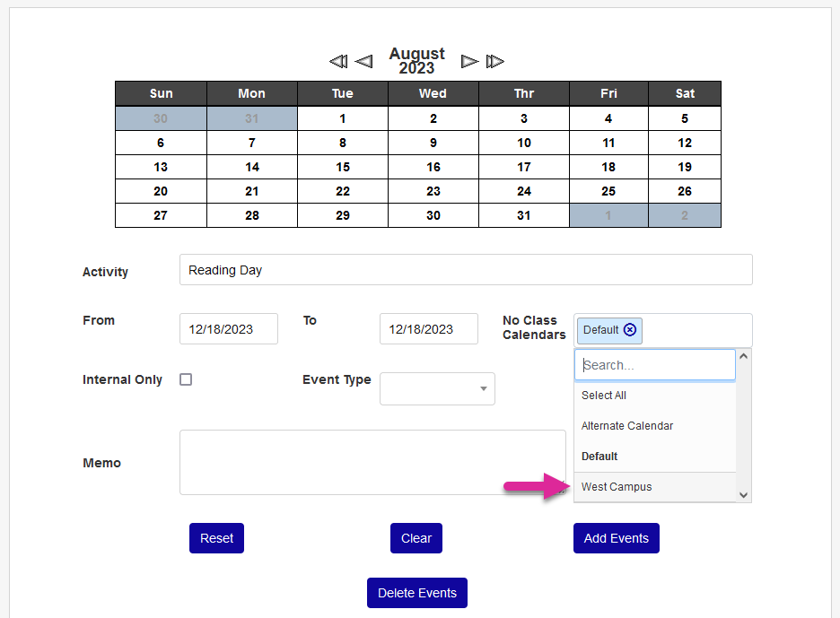
Task: Click the From date field
Action: click(x=229, y=329)
